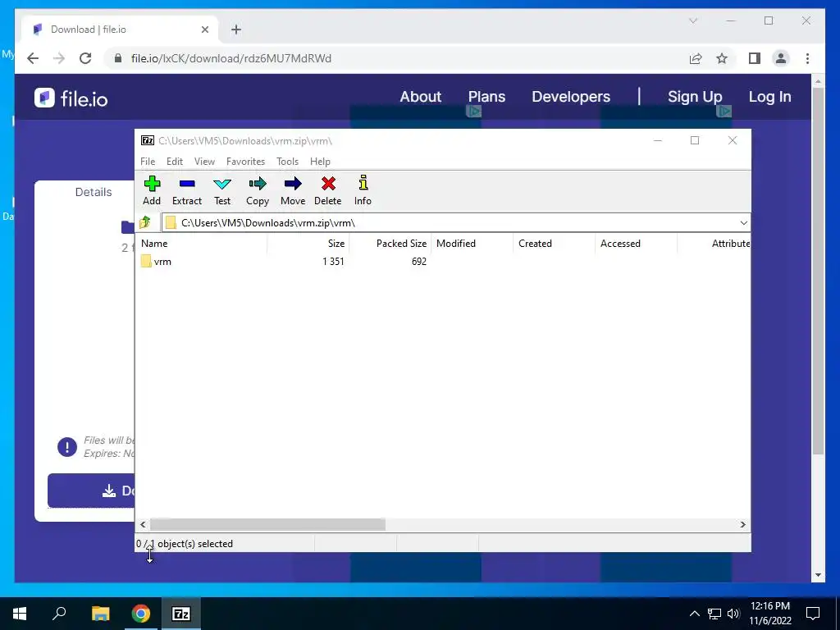Screen dimensions: 840x630
Task: Click the Details heading on file.io
Action: [x=94, y=192]
